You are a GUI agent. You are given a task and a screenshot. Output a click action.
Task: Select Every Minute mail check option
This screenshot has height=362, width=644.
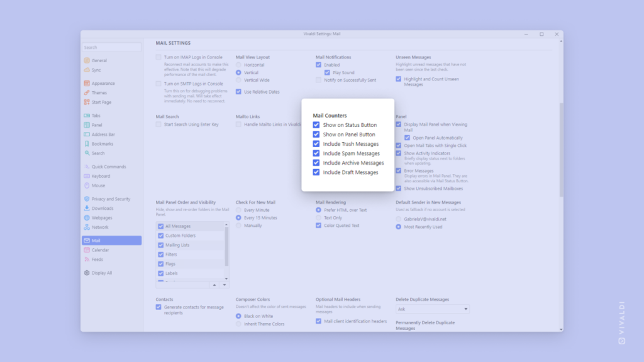point(238,210)
